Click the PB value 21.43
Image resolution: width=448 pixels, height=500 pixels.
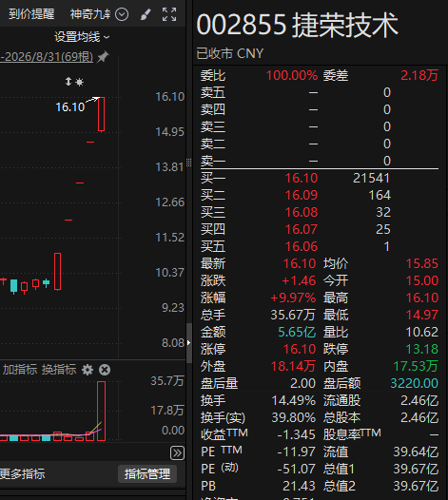(299, 486)
